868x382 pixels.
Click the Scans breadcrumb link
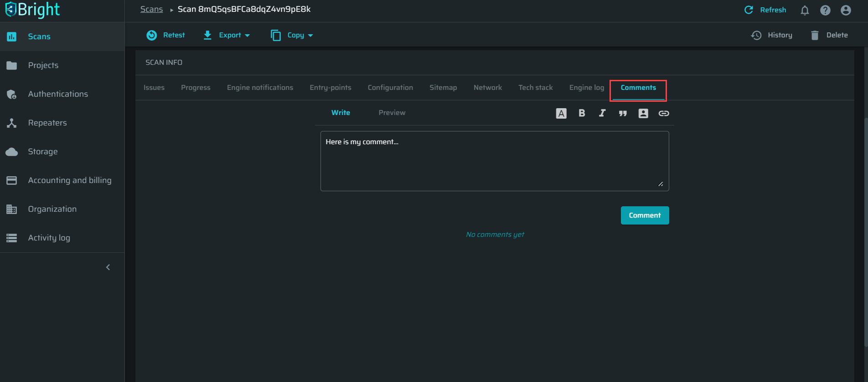(x=151, y=9)
